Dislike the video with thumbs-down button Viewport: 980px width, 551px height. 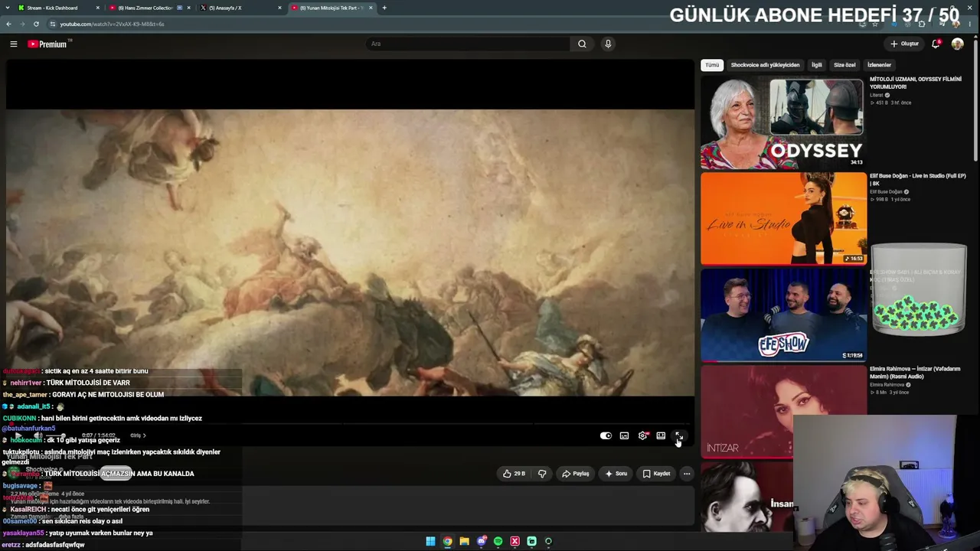point(542,474)
